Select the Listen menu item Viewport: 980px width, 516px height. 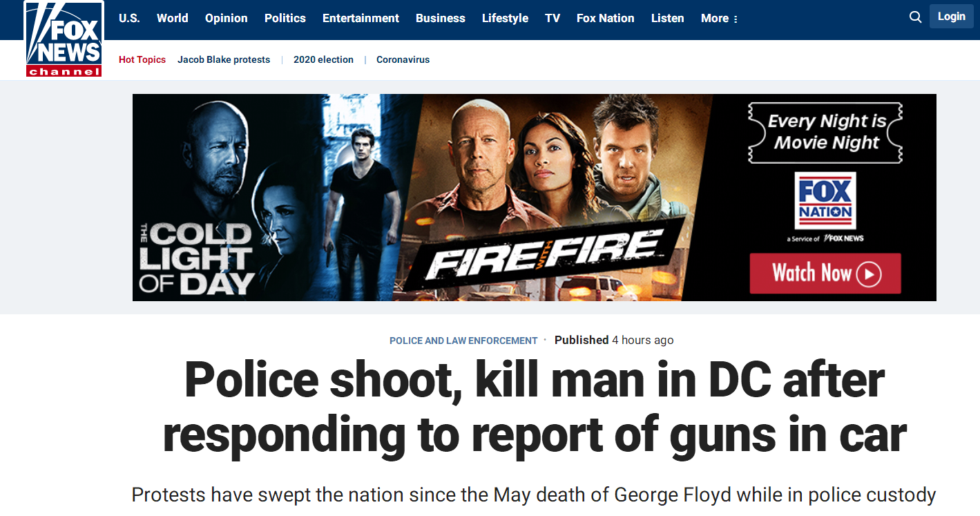coord(668,19)
